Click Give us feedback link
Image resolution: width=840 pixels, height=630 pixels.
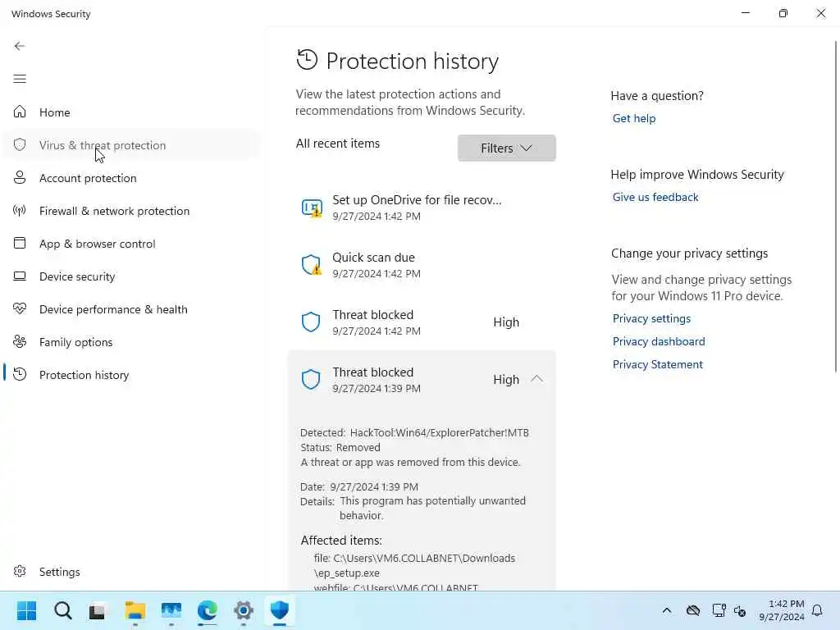[x=655, y=197]
